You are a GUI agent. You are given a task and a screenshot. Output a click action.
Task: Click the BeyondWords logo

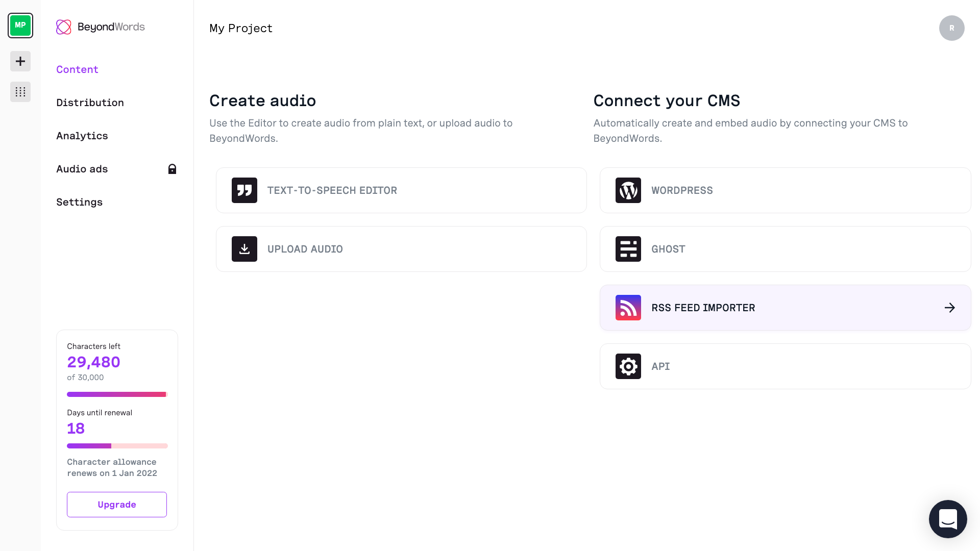click(x=101, y=27)
